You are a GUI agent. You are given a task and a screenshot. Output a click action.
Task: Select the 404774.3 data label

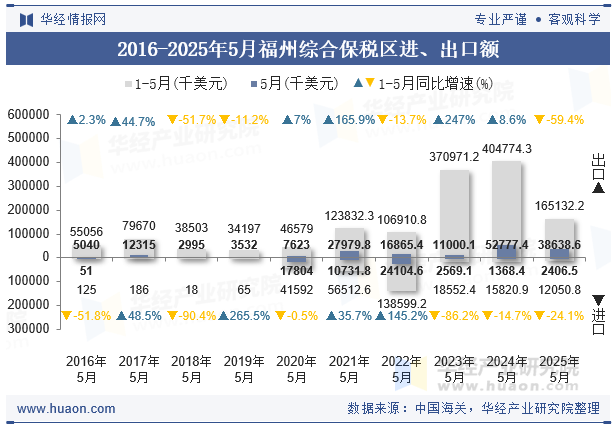pyautogui.click(x=506, y=149)
